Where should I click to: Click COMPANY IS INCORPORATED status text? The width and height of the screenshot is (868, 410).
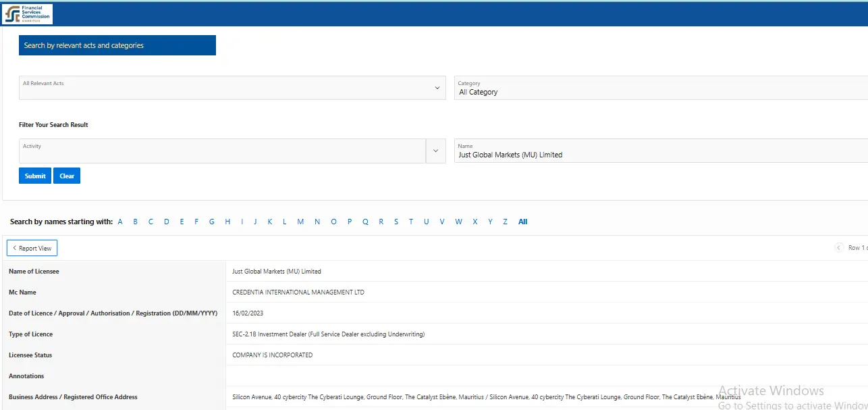(273, 355)
